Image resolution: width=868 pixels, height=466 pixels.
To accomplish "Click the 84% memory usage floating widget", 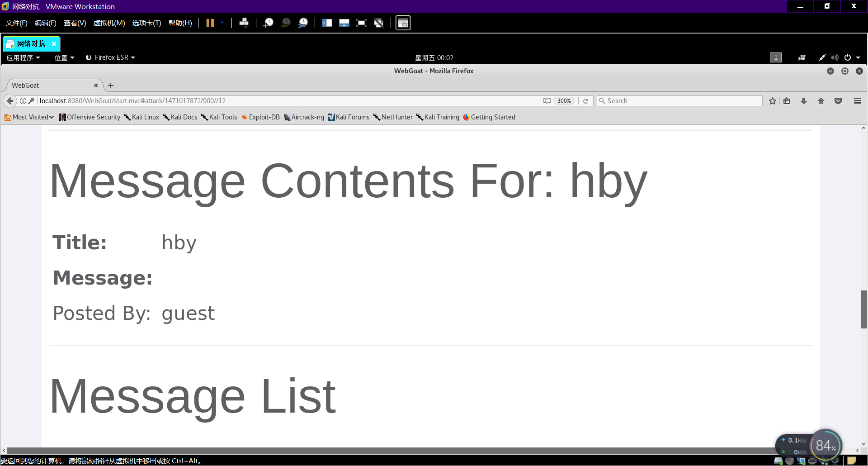I will click(826, 446).
